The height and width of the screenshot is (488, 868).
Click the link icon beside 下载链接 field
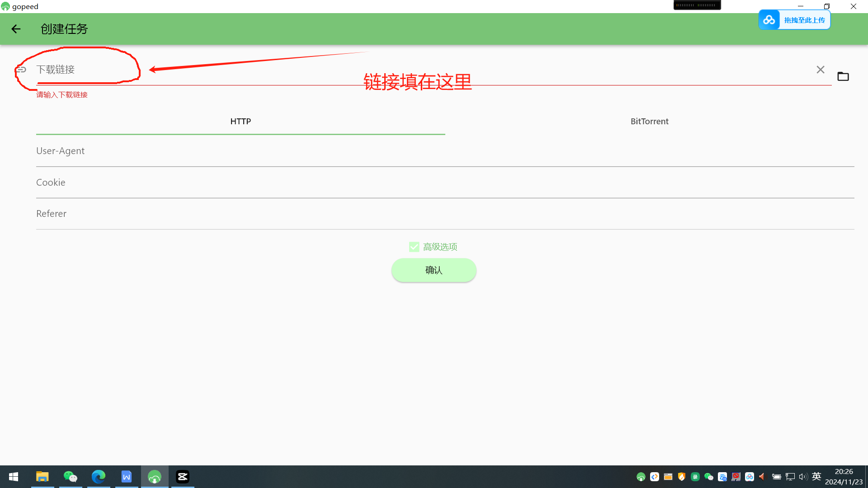(21, 70)
